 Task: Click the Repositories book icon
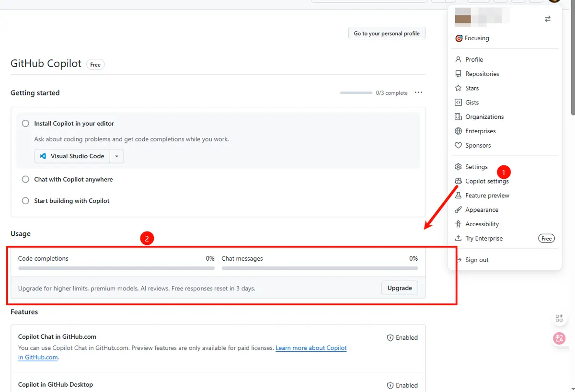pyautogui.click(x=458, y=74)
